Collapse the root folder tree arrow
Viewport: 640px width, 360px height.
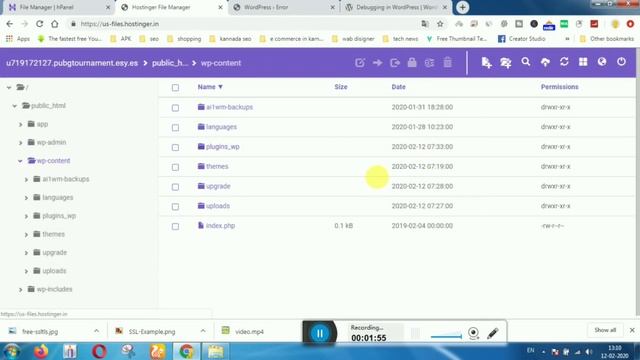[x=9, y=87]
